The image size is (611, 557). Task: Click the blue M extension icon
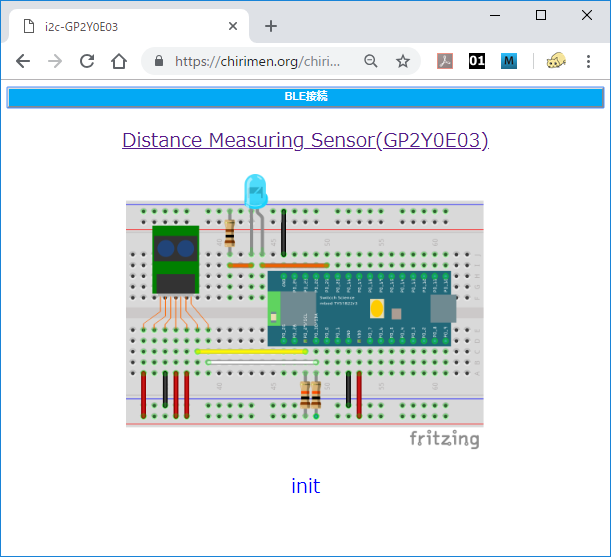509,61
